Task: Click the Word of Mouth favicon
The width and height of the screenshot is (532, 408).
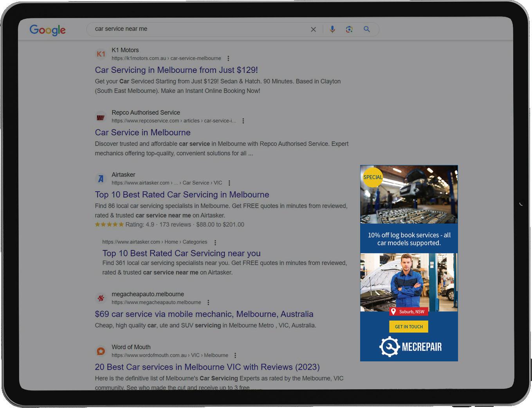Action: (x=101, y=351)
